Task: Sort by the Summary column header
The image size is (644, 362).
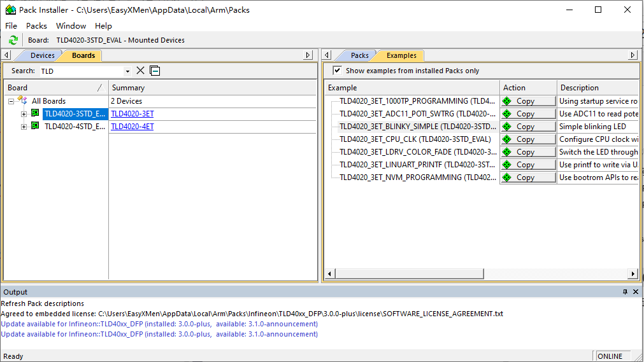Action: point(213,87)
